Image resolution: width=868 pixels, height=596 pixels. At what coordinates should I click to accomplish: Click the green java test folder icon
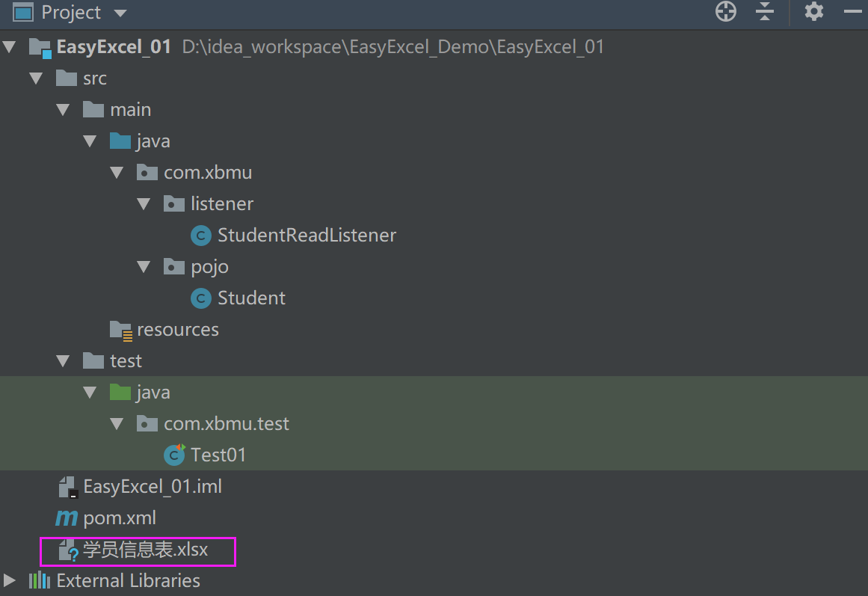pyautogui.click(x=120, y=392)
